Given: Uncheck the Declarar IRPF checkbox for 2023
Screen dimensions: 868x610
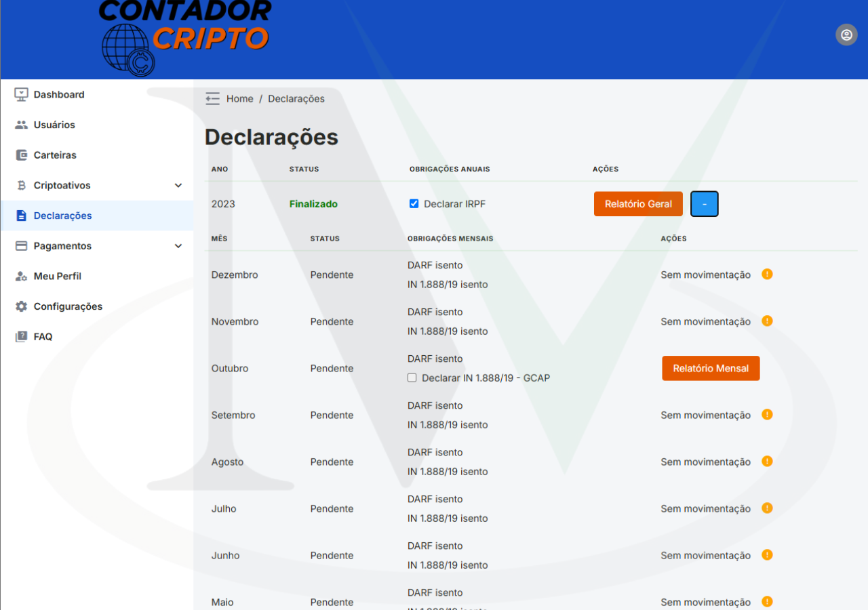Looking at the screenshot, I should [x=413, y=203].
